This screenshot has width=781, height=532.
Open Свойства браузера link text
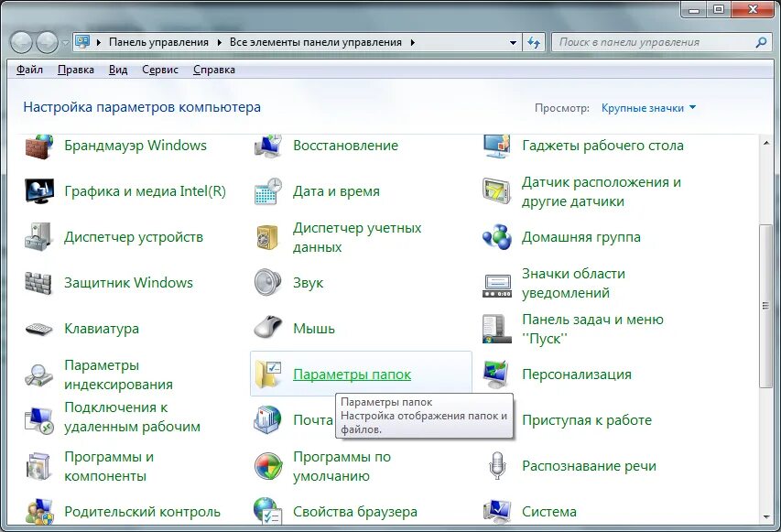pos(354,512)
